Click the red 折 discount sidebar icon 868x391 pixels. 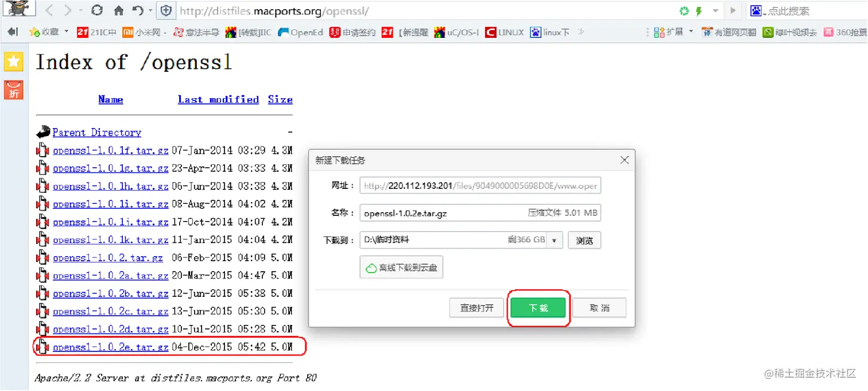click(x=14, y=90)
